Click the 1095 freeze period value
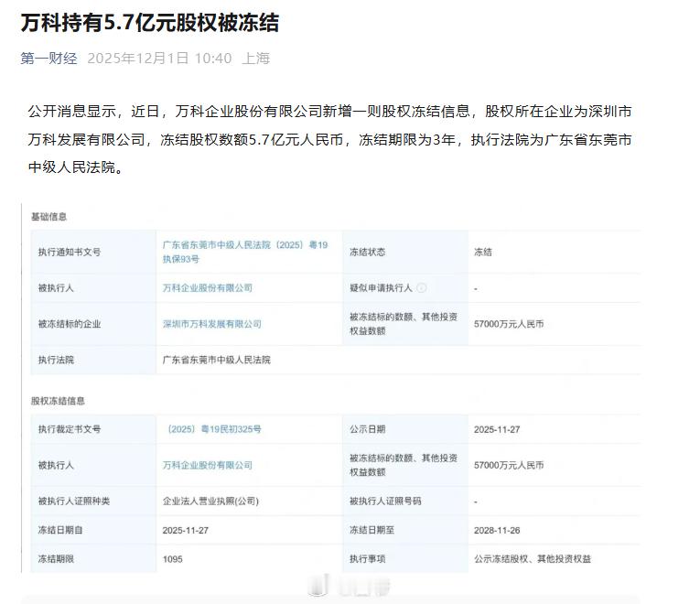 point(172,559)
